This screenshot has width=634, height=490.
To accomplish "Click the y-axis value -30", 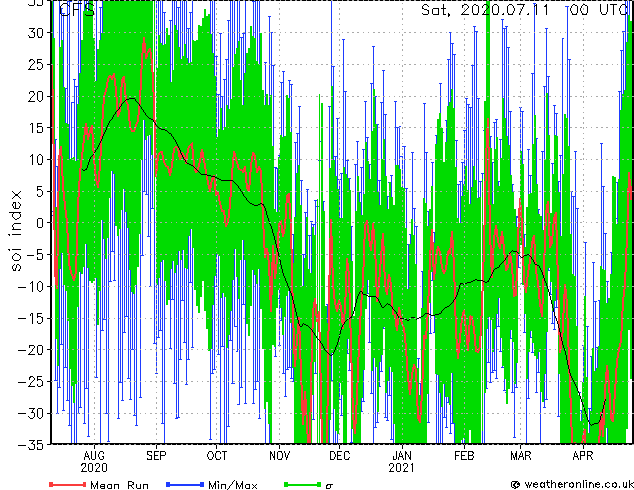I will click(x=31, y=413).
